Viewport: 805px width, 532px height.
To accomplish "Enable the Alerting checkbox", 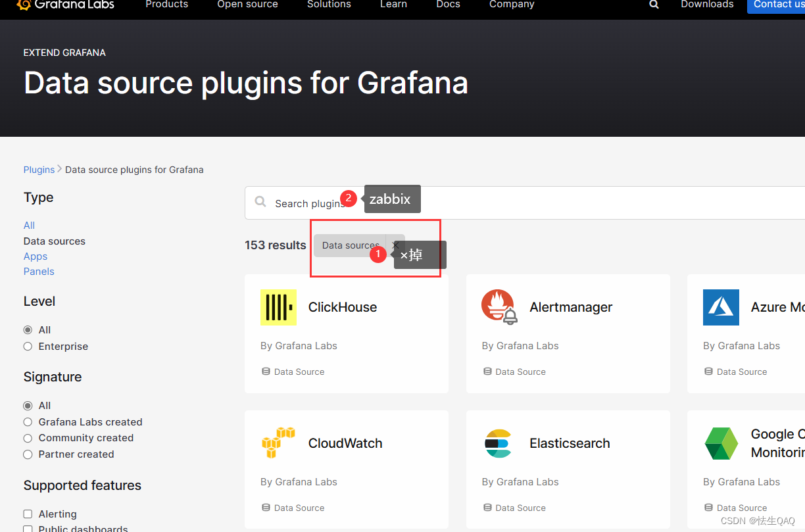I will point(28,514).
